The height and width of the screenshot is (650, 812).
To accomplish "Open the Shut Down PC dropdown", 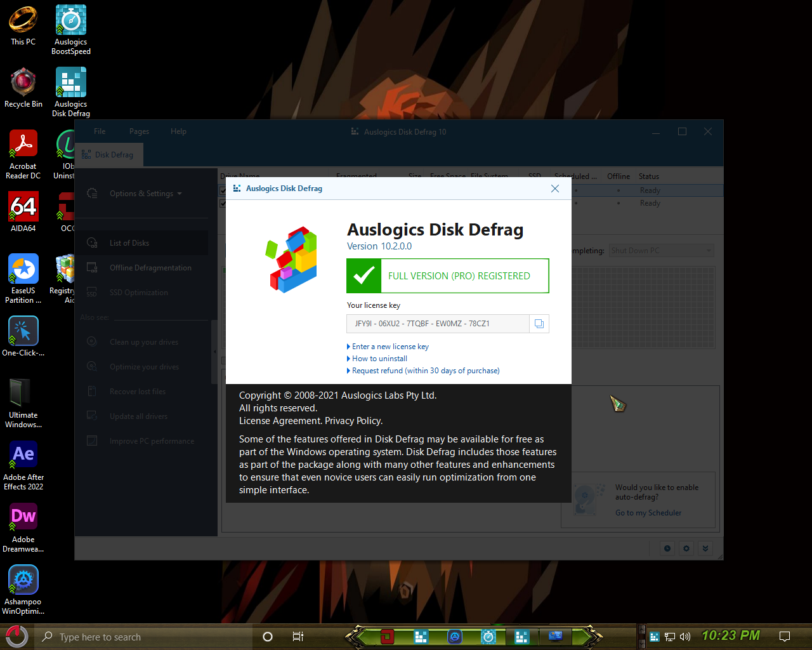I will click(x=662, y=251).
